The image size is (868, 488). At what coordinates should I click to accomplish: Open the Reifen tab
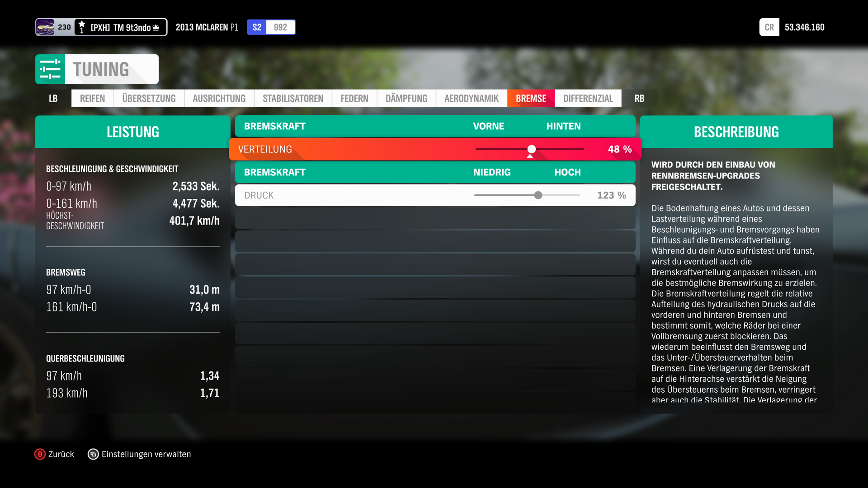click(x=92, y=98)
